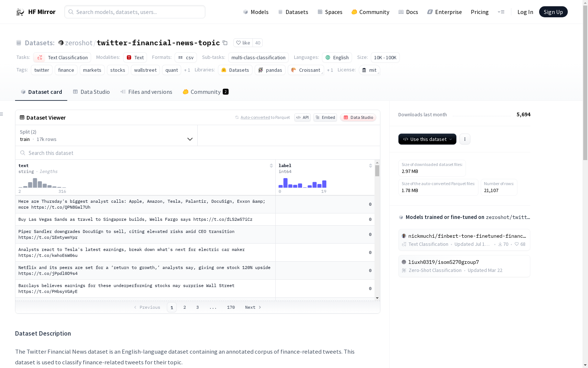Select the twitter tag
The width and height of the screenshot is (588, 368).
tap(42, 70)
